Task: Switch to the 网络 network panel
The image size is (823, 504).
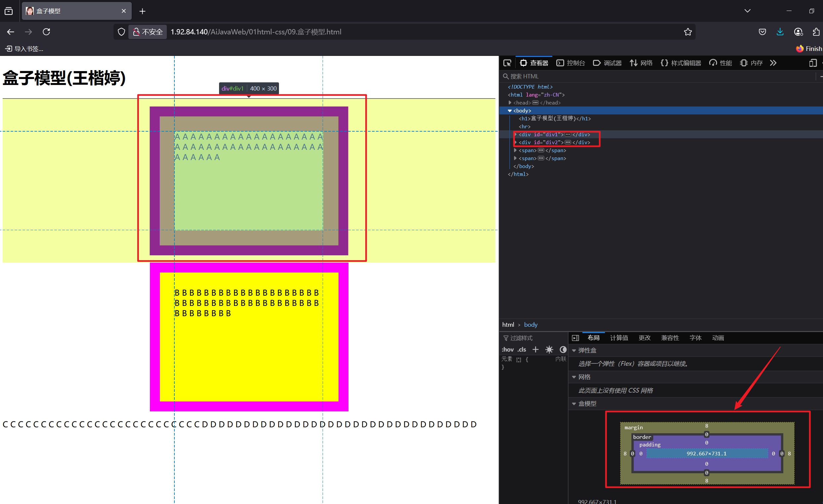Action: 641,63
